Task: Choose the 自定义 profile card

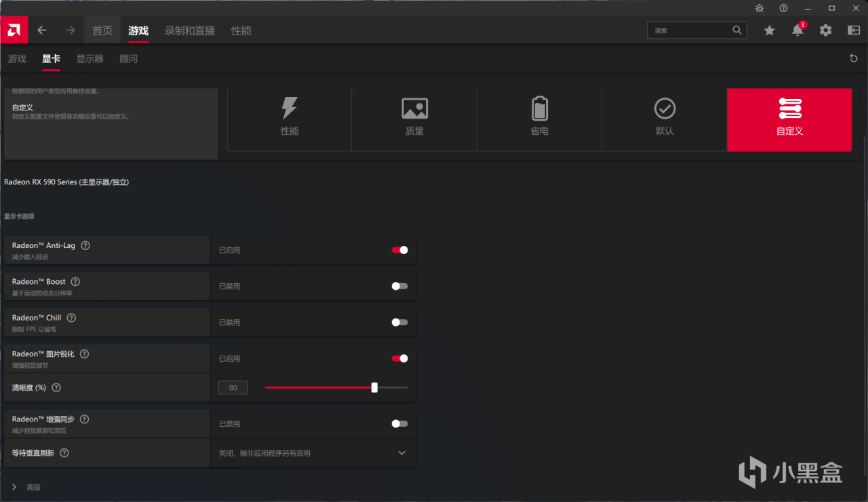Action: click(789, 119)
